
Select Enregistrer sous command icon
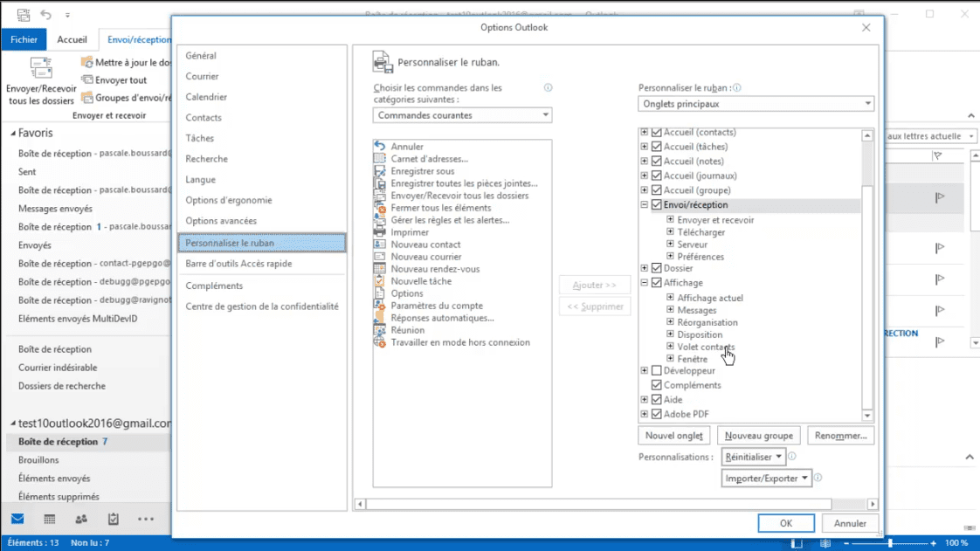click(x=379, y=170)
